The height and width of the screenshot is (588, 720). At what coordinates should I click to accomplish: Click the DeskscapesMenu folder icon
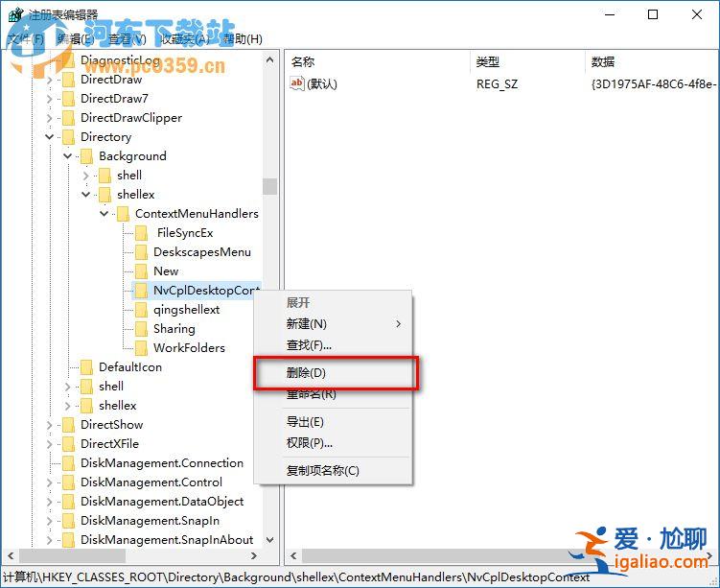(141, 252)
